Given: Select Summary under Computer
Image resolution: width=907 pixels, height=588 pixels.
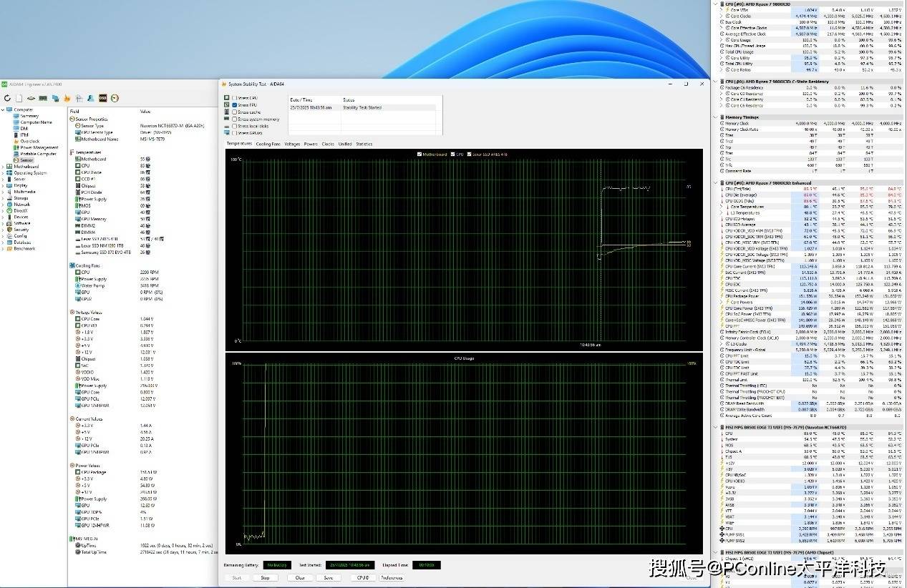Looking at the screenshot, I should pyautogui.click(x=29, y=116).
